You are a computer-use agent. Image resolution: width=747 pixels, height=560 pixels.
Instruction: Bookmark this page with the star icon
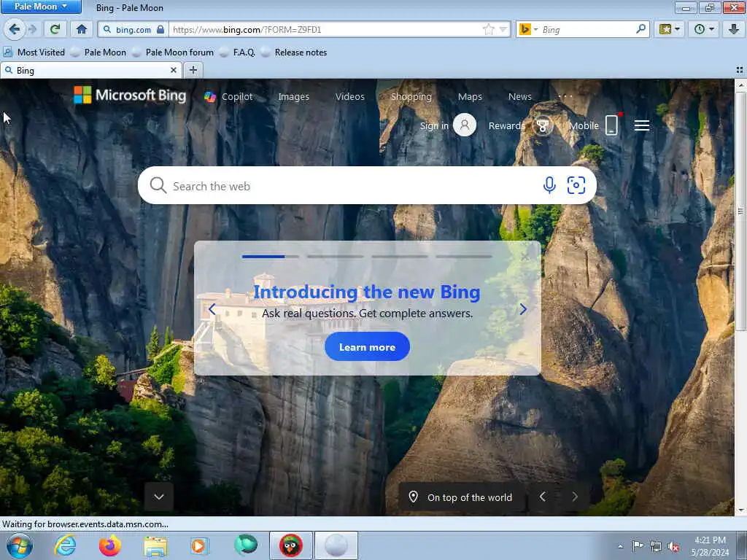[489, 29]
